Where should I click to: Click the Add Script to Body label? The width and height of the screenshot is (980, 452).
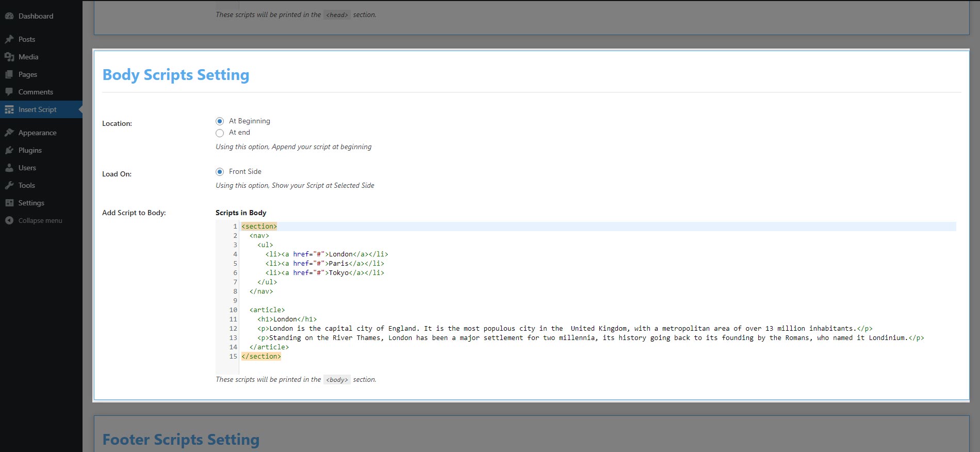click(134, 213)
